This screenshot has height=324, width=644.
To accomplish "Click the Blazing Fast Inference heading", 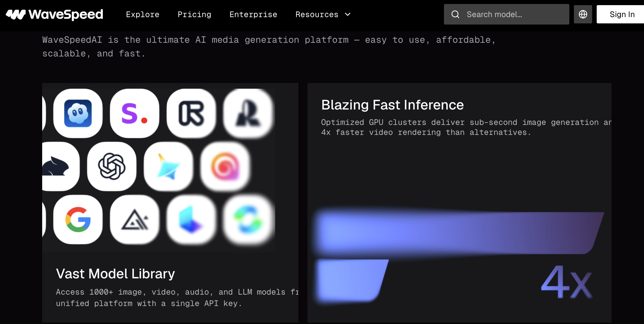I will point(392,105).
